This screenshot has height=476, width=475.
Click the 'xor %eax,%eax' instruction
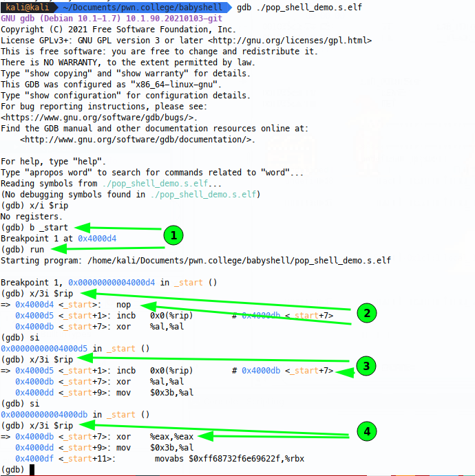click(155, 437)
